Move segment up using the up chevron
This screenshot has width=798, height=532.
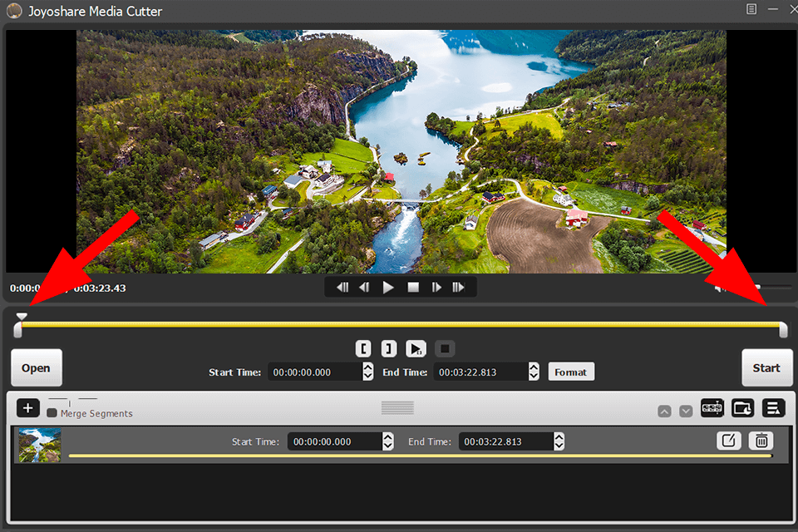tap(664, 411)
